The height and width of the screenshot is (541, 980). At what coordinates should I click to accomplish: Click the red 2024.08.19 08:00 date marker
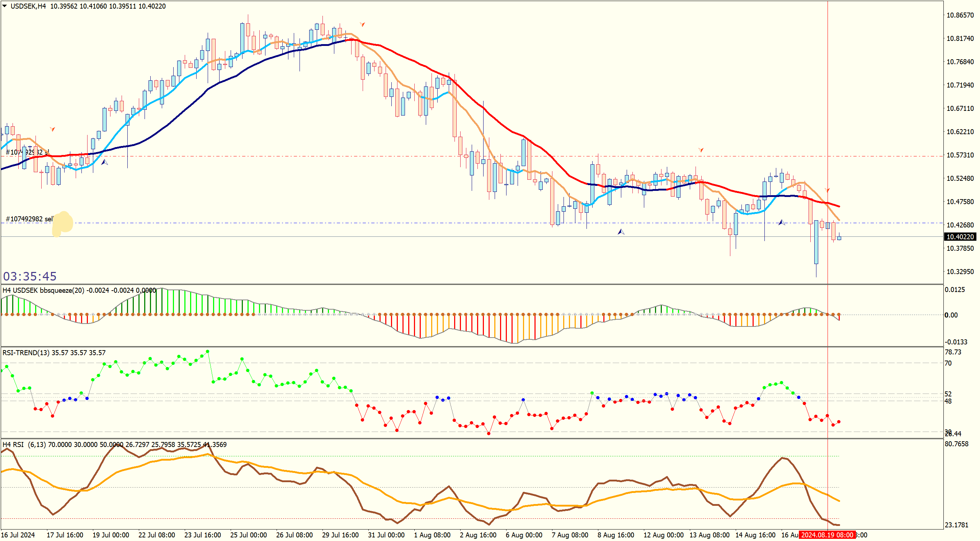[x=827, y=535]
